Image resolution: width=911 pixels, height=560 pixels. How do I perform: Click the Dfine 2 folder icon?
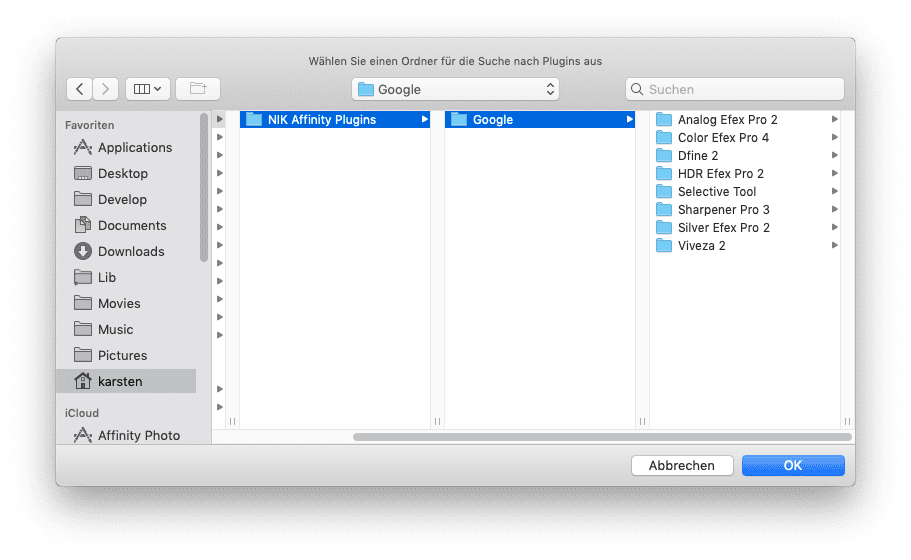point(663,156)
